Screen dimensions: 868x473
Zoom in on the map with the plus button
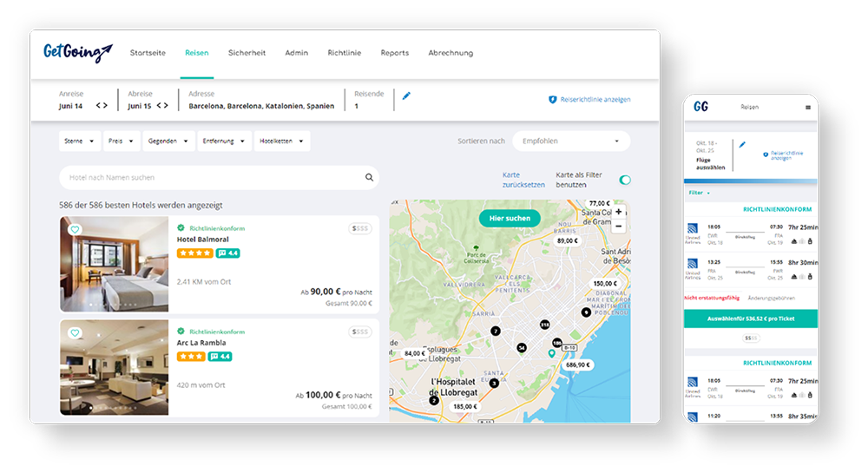(x=618, y=212)
